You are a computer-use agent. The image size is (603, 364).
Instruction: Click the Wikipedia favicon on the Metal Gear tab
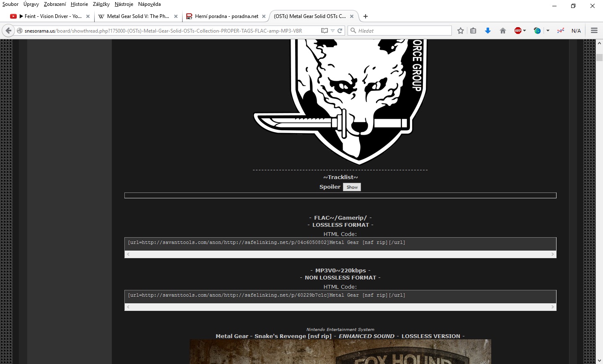pos(101,16)
